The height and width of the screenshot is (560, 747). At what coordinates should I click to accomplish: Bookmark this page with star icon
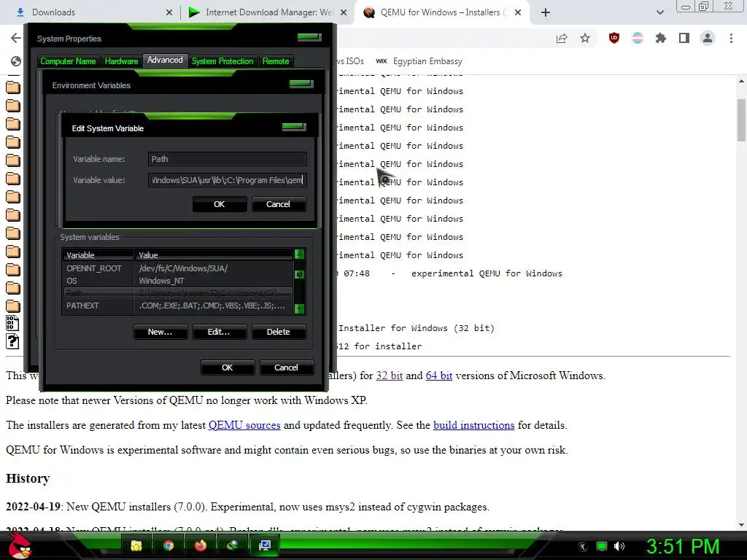pyautogui.click(x=585, y=38)
